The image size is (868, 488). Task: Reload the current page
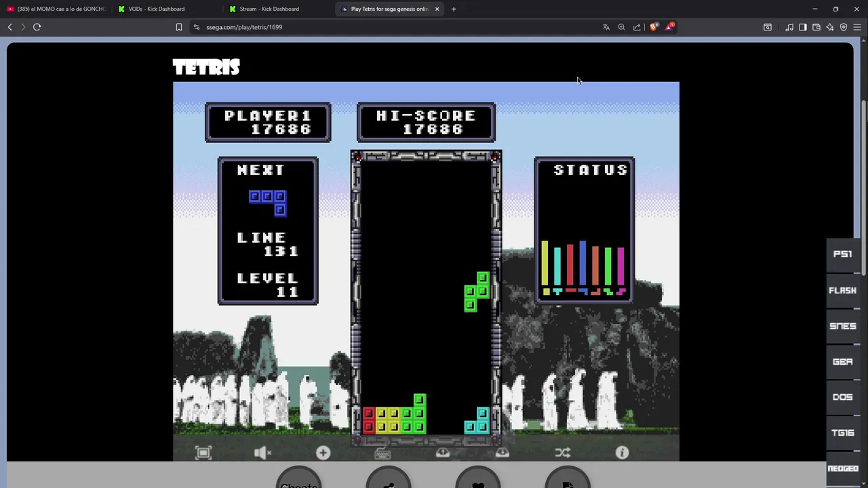(x=37, y=27)
